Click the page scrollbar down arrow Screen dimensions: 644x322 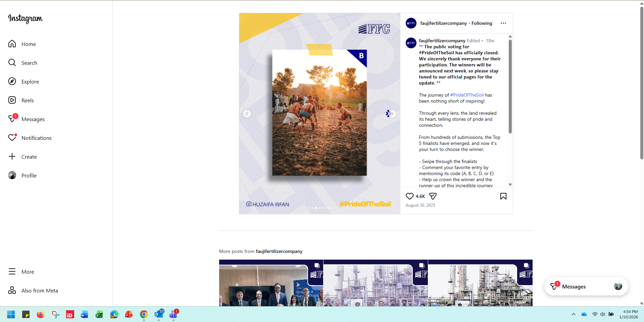click(642, 304)
